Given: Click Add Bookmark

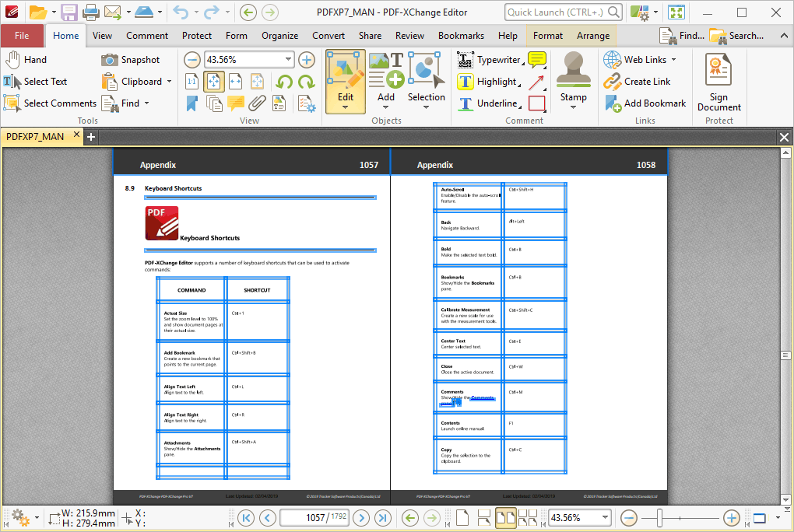Looking at the screenshot, I should (645, 103).
